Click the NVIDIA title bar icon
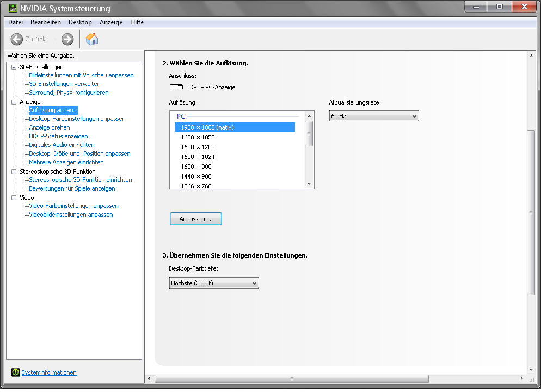 click(13, 8)
